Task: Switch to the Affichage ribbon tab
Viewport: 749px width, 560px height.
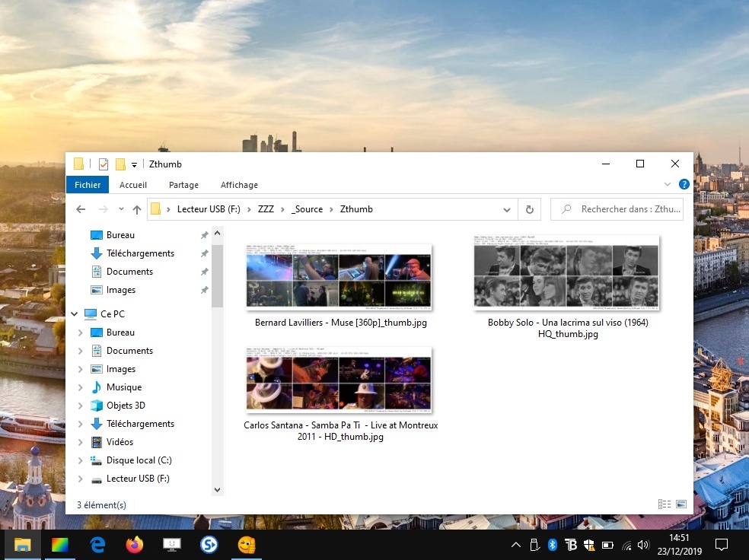Action: tap(239, 185)
